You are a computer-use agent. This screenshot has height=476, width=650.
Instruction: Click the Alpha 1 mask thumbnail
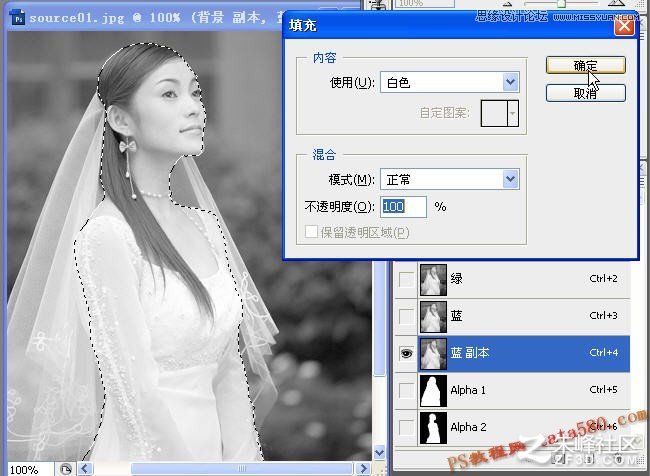point(433,391)
